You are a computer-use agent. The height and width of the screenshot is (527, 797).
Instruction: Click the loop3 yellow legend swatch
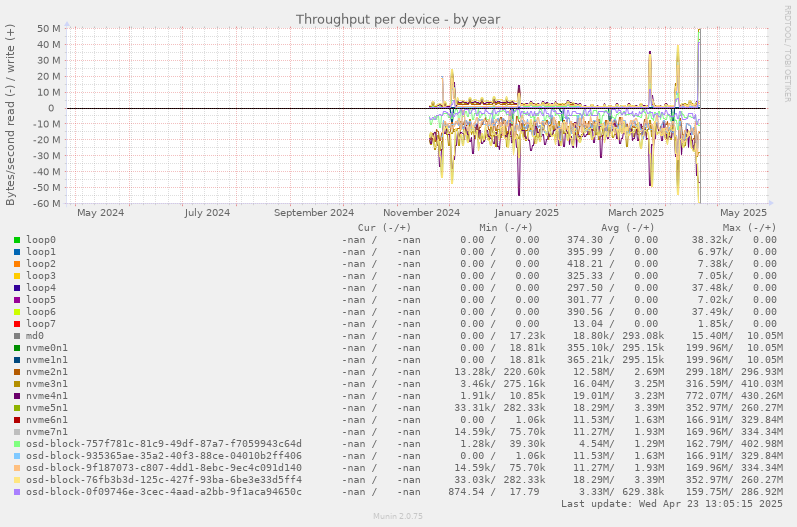coord(17,276)
